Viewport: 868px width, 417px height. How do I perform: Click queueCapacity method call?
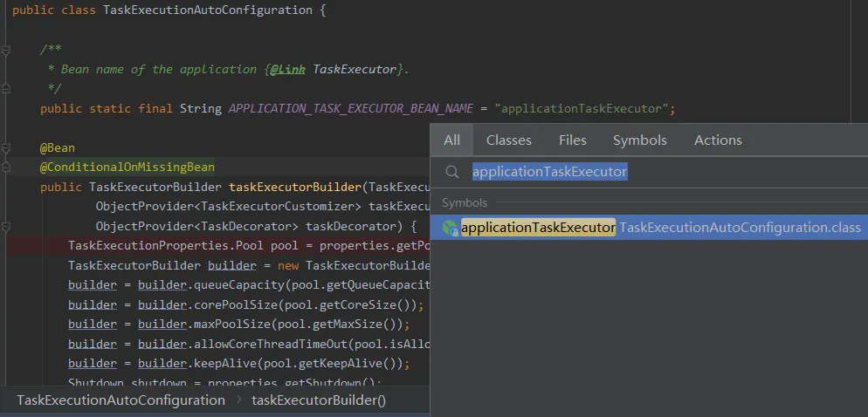[239, 284]
